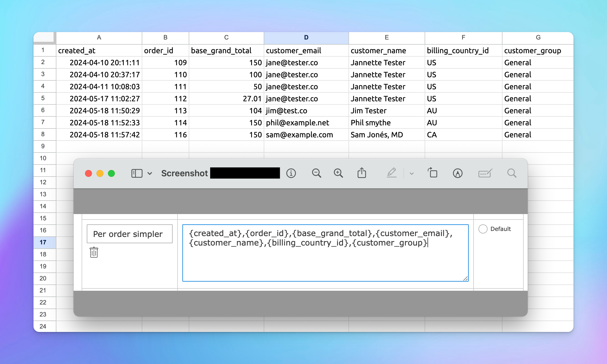Image resolution: width=607 pixels, height=364 pixels.
Task: Select column B header in spreadsheet
Action: 165,37
